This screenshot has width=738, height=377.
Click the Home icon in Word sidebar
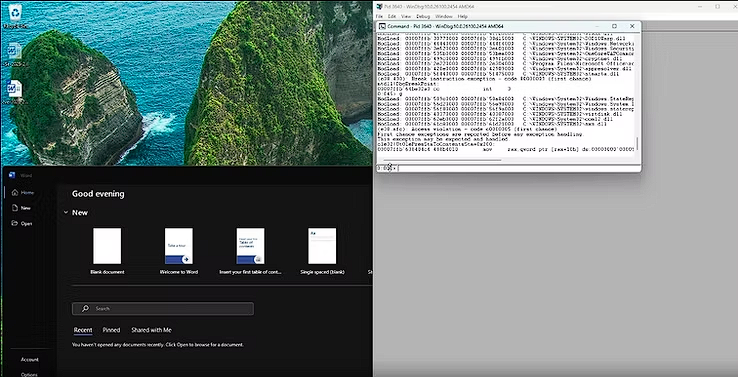tap(15, 193)
